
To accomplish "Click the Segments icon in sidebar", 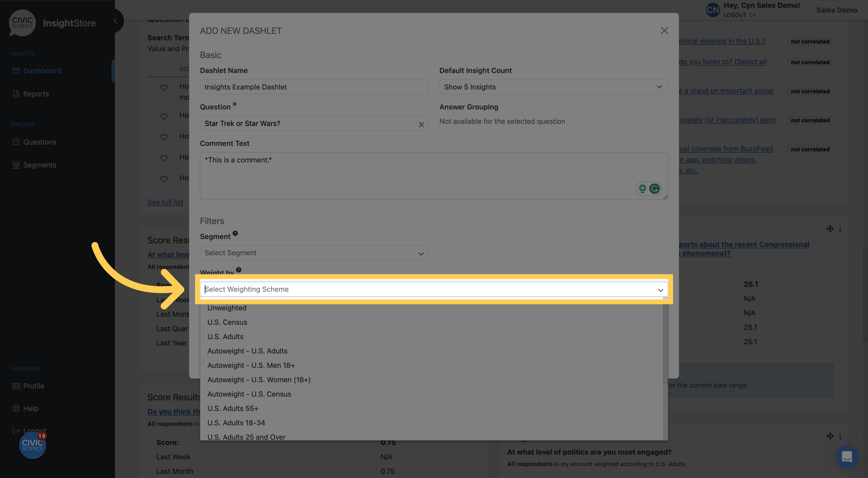I will [x=16, y=165].
